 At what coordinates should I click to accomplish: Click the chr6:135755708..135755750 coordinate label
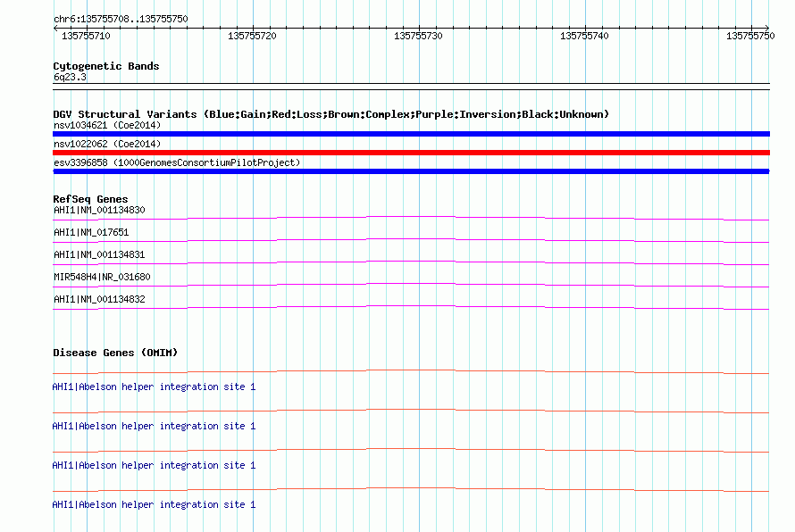pyautogui.click(x=121, y=19)
